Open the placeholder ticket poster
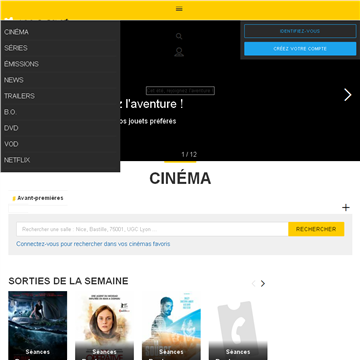This screenshot has width=360, height=360. click(x=238, y=325)
